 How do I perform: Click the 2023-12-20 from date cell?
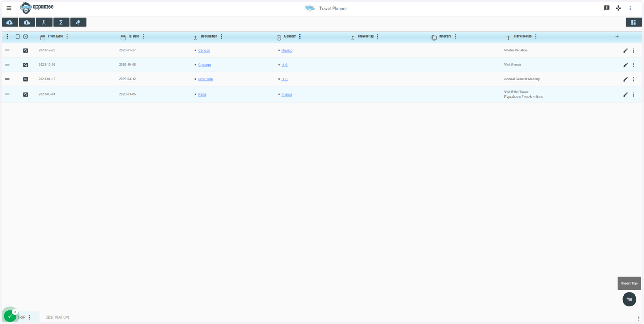pos(47,50)
